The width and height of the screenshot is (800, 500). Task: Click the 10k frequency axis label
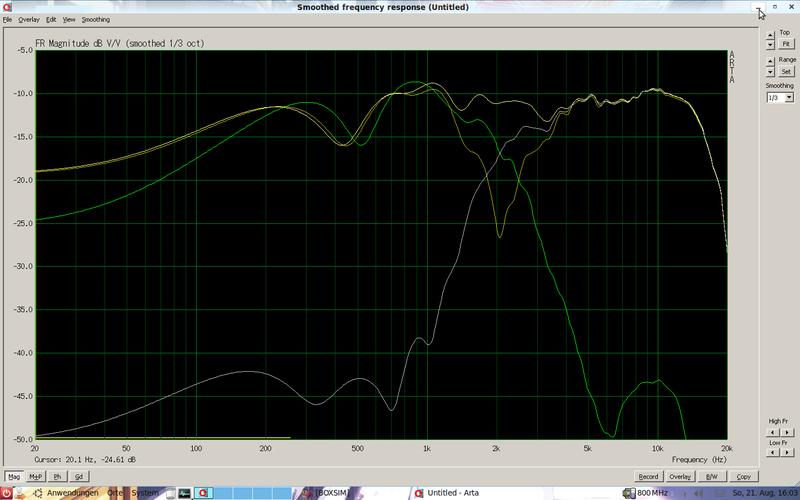[x=657, y=448]
